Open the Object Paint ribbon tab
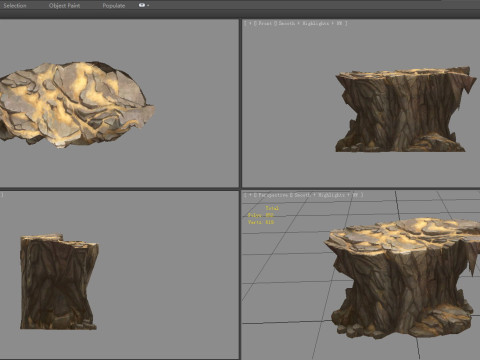Viewport: 480px width, 360px height. pyautogui.click(x=64, y=6)
